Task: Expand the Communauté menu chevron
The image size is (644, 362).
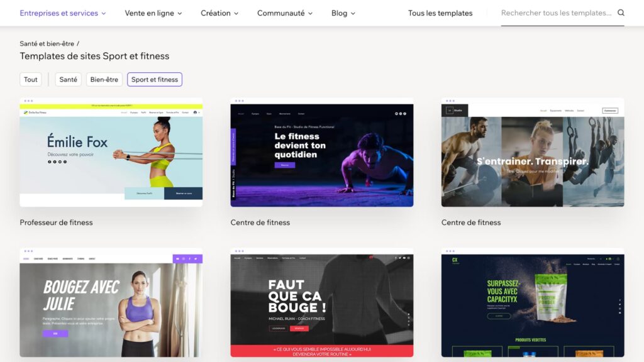Action: (310, 14)
